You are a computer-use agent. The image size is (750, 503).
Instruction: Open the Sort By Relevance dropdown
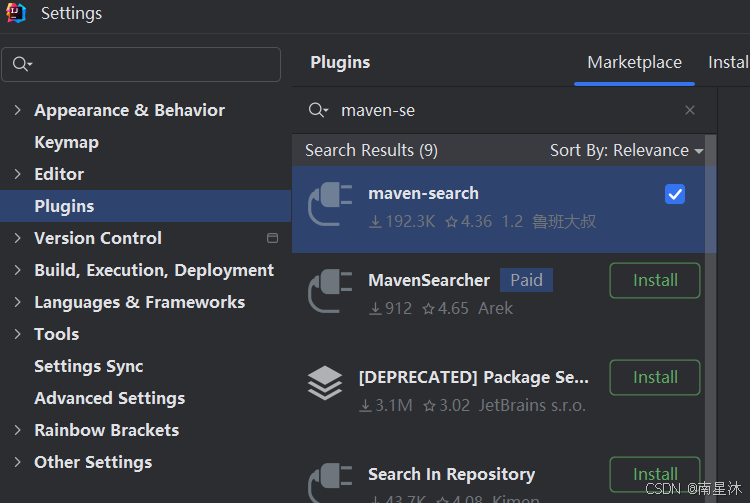pos(627,151)
